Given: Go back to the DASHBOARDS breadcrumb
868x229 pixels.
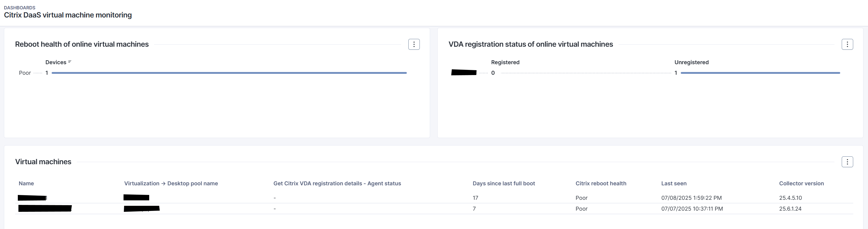Looking at the screenshot, I should click(20, 8).
